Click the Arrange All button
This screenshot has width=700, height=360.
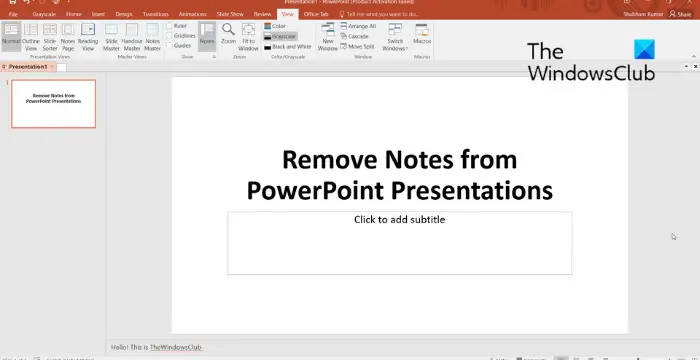click(358, 26)
